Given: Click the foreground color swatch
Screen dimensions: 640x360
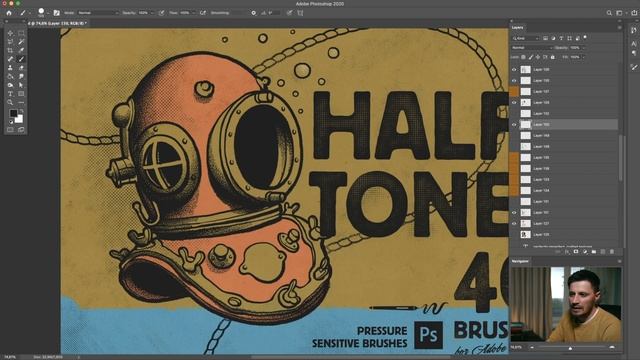Looking at the screenshot, I should pos(13,113).
